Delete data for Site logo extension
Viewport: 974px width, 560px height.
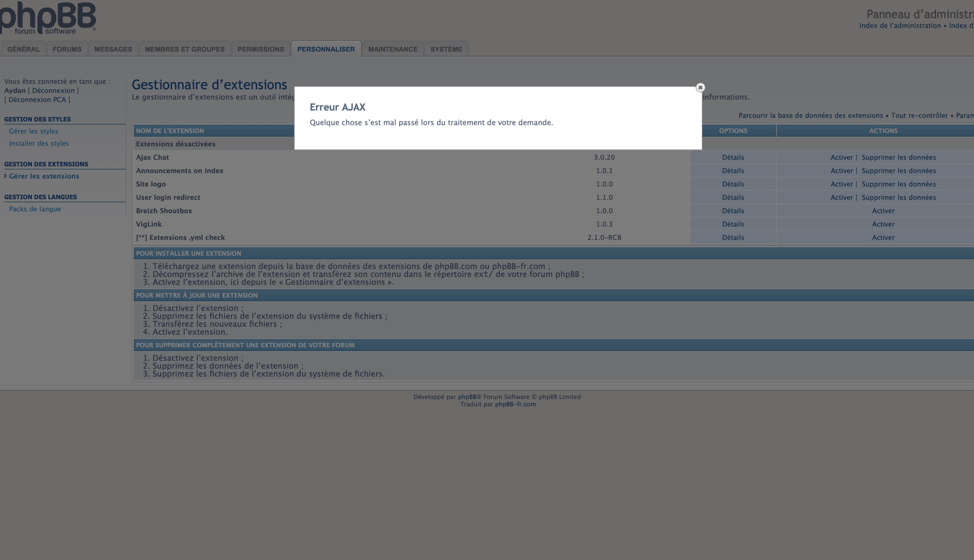(x=898, y=184)
